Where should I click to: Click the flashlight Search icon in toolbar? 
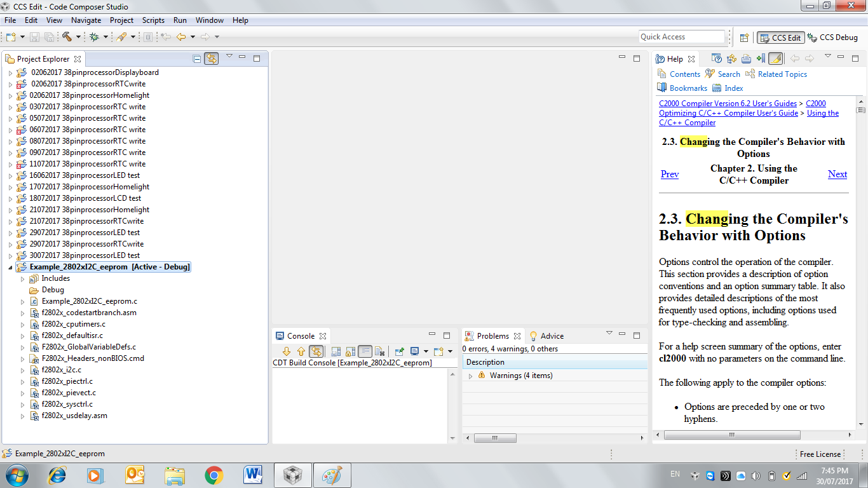click(121, 37)
